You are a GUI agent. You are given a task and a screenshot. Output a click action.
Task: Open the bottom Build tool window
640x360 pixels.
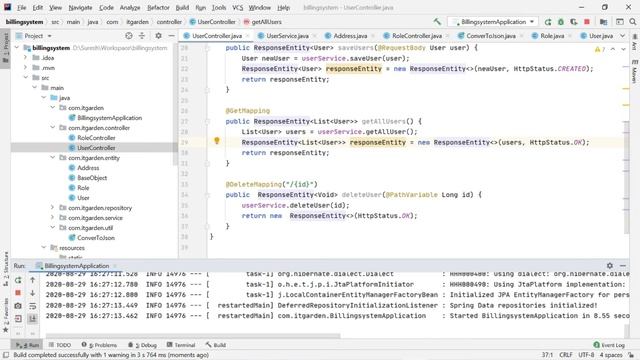pos(216,345)
